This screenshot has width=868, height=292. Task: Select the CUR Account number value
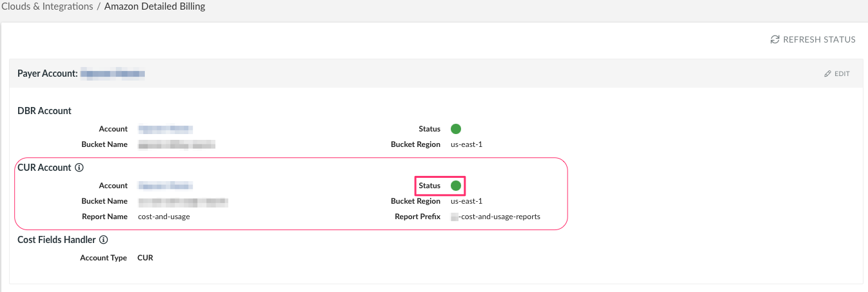tap(166, 186)
